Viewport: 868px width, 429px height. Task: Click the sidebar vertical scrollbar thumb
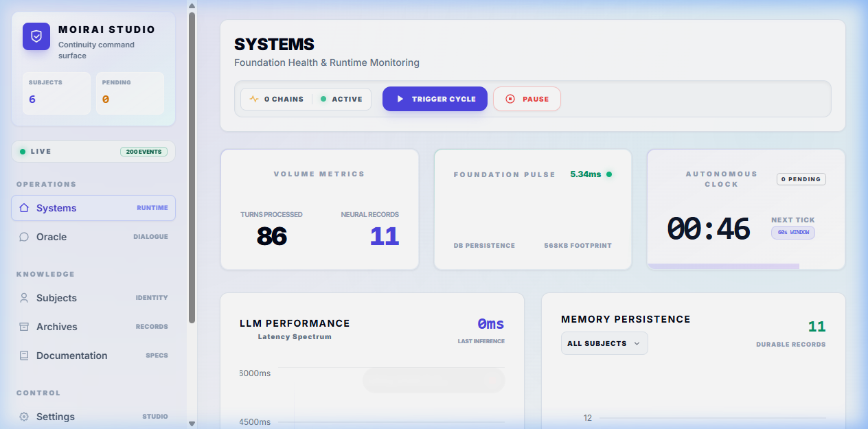tap(192, 167)
